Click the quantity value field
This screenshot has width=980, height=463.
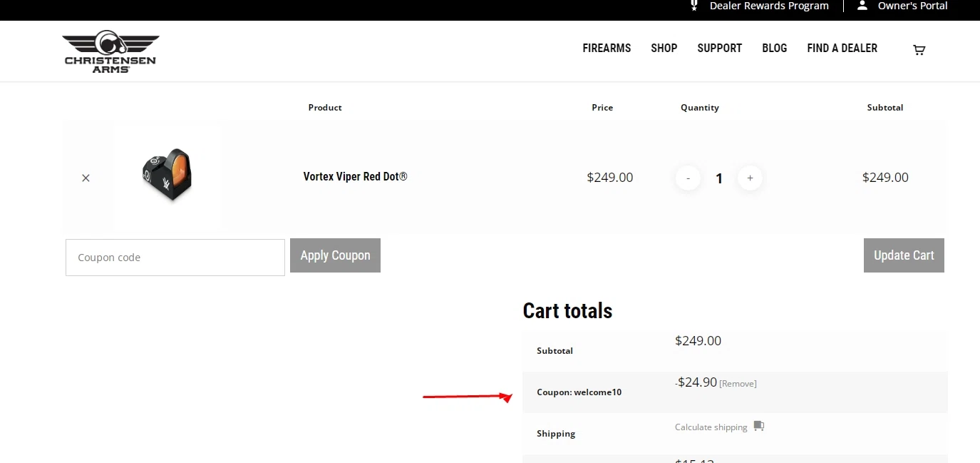(719, 178)
